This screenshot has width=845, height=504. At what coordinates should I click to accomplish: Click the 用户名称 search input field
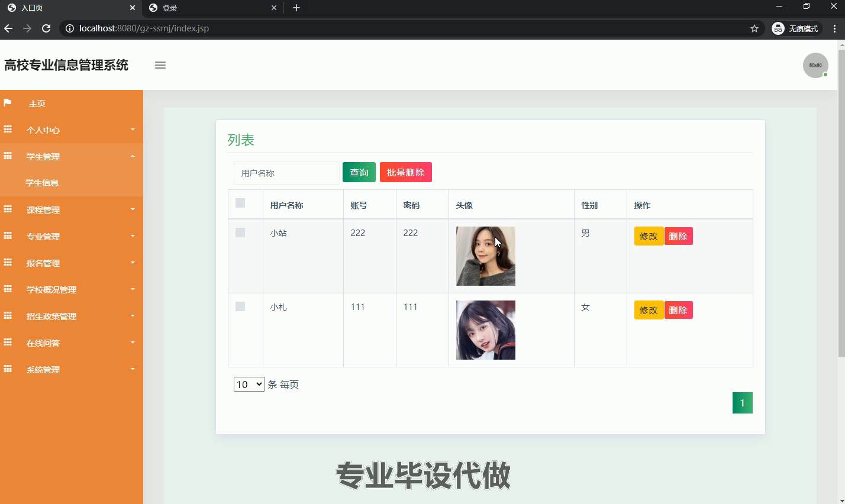pyautogui.click(x=286, y=173)
